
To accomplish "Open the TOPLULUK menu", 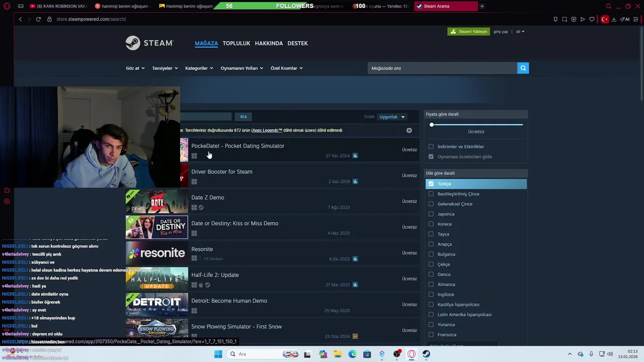I will (236, 43).
